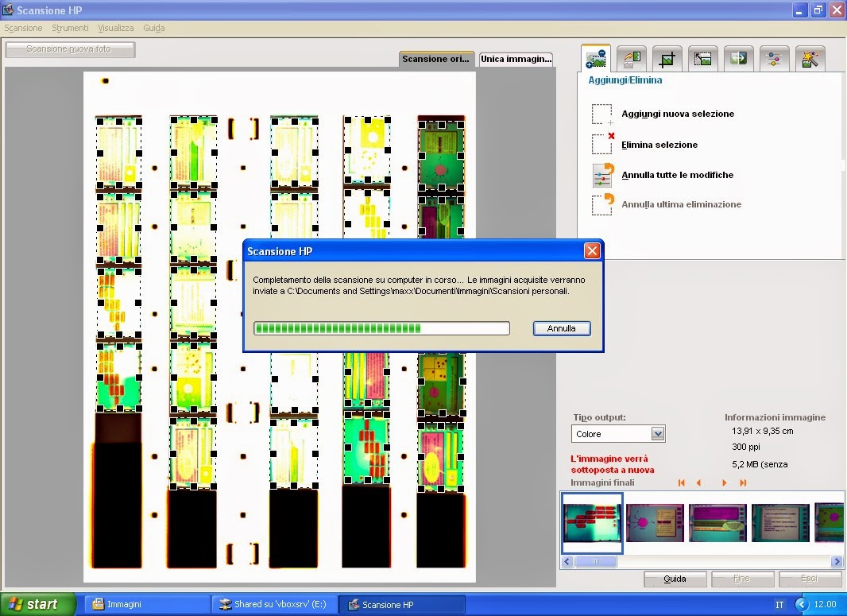The height and width of the screenshot is (616, 847).
Task: Click Annulla ultima eliminazione label
Action: click(681, 204)
